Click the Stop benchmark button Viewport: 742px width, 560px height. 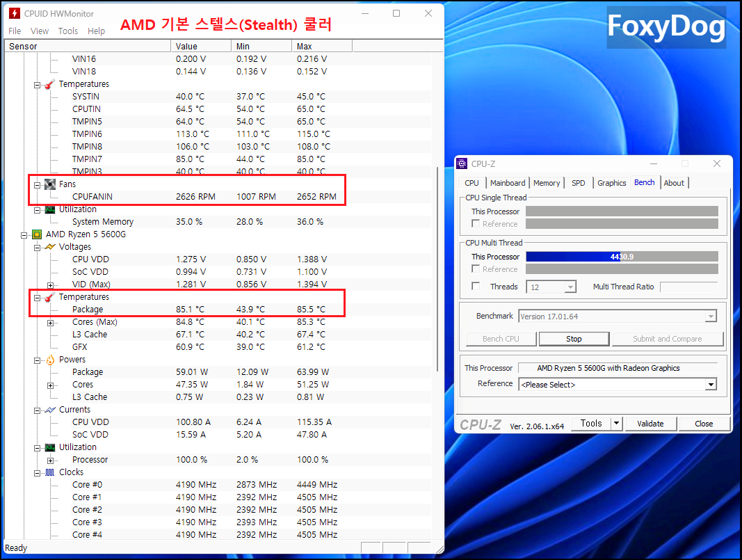coord(574,339)
